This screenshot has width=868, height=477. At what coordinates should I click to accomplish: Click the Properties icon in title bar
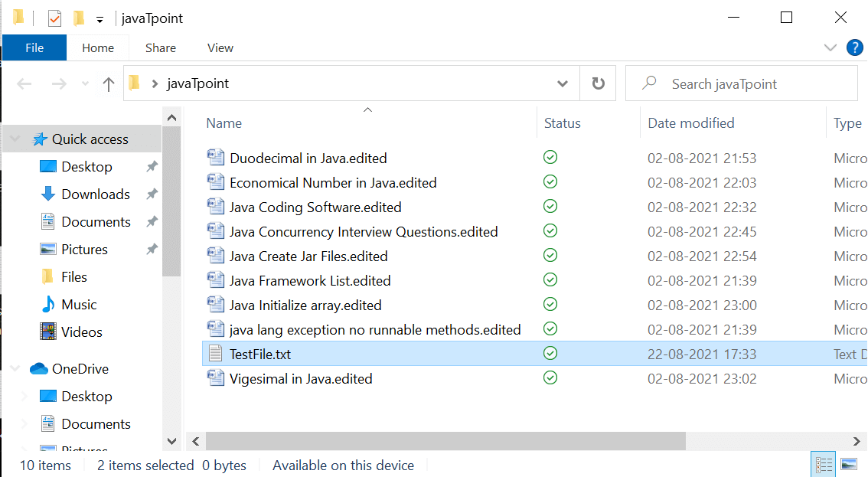54,18
